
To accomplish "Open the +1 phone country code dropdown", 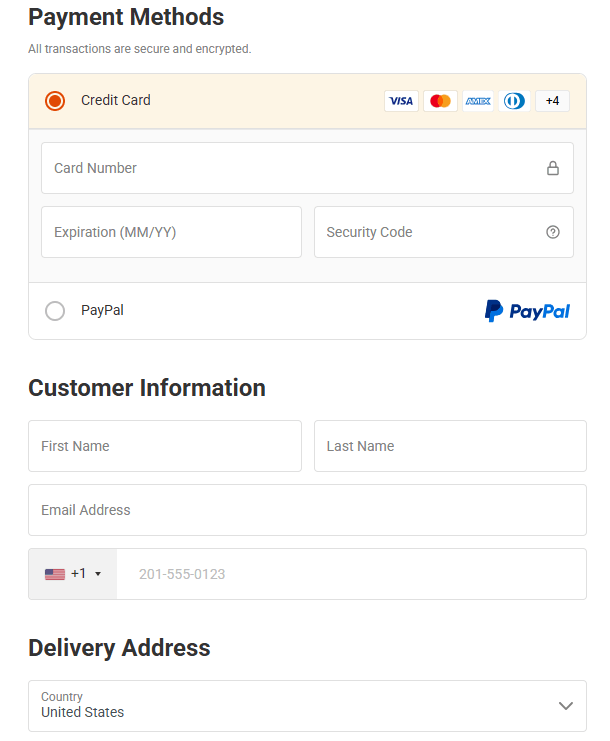I will click(73, 574).
